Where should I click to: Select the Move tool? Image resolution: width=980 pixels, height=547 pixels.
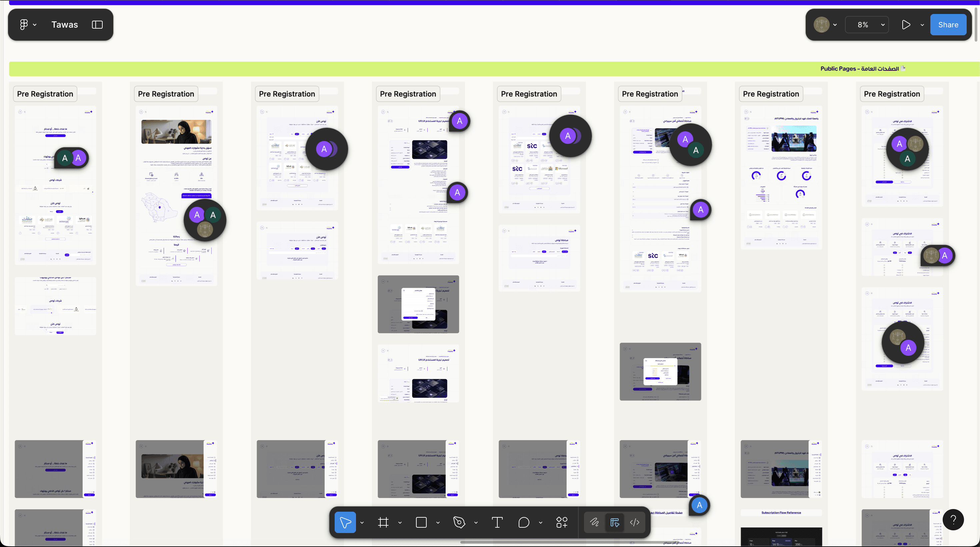click(345, 522)
